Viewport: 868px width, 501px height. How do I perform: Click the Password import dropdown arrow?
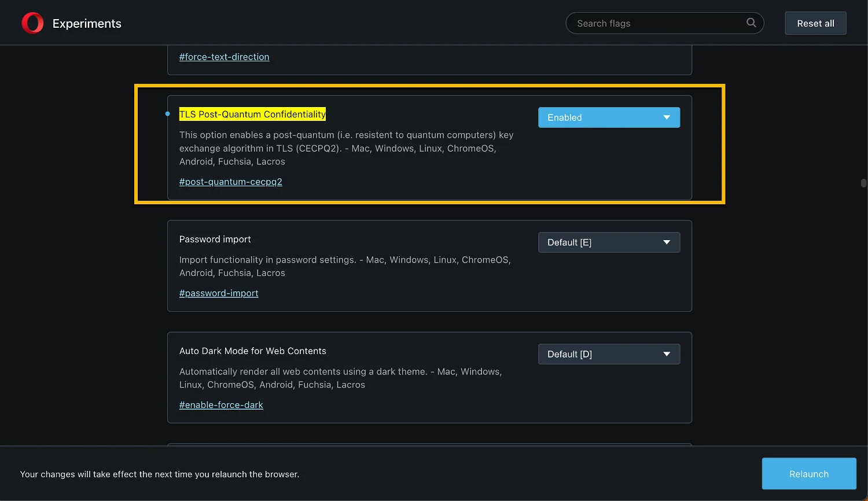(667, 242)
